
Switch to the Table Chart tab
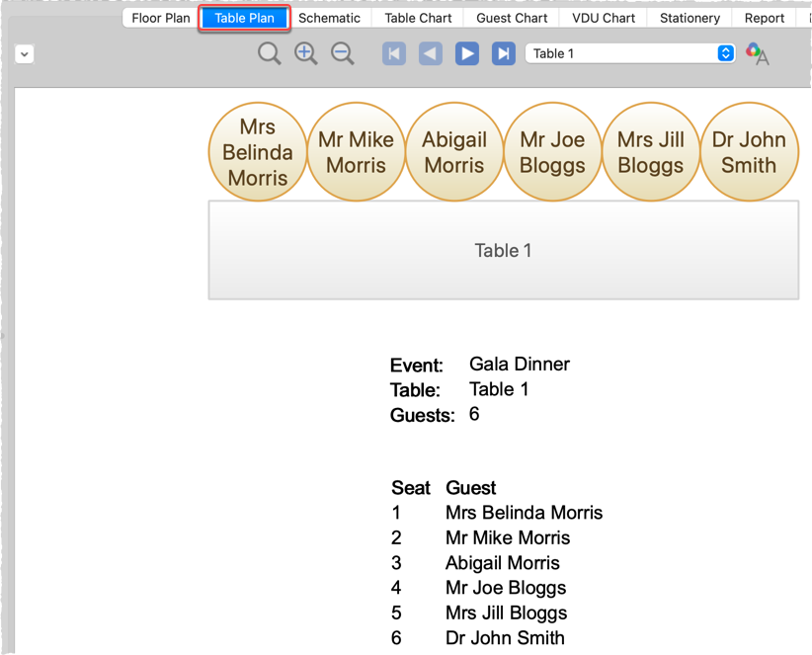pyautogui.click(x=418, y=17)
